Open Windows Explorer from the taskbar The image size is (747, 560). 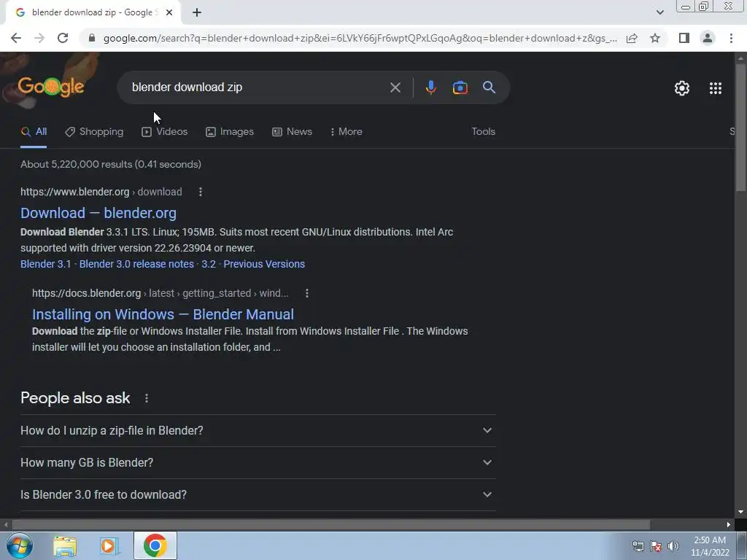coord(65,546)
